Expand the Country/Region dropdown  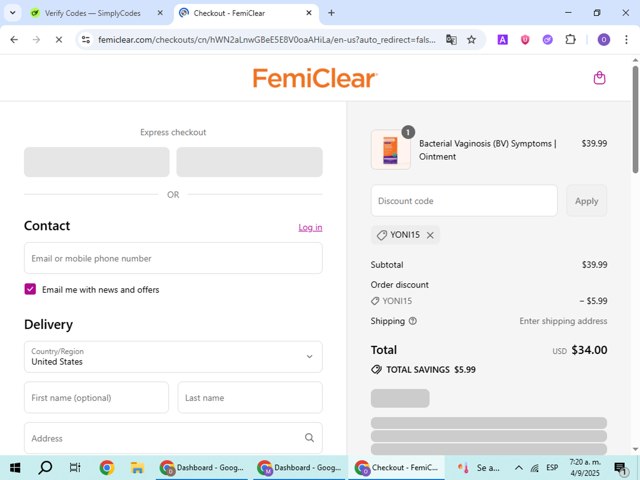click(x=173, y=357)
